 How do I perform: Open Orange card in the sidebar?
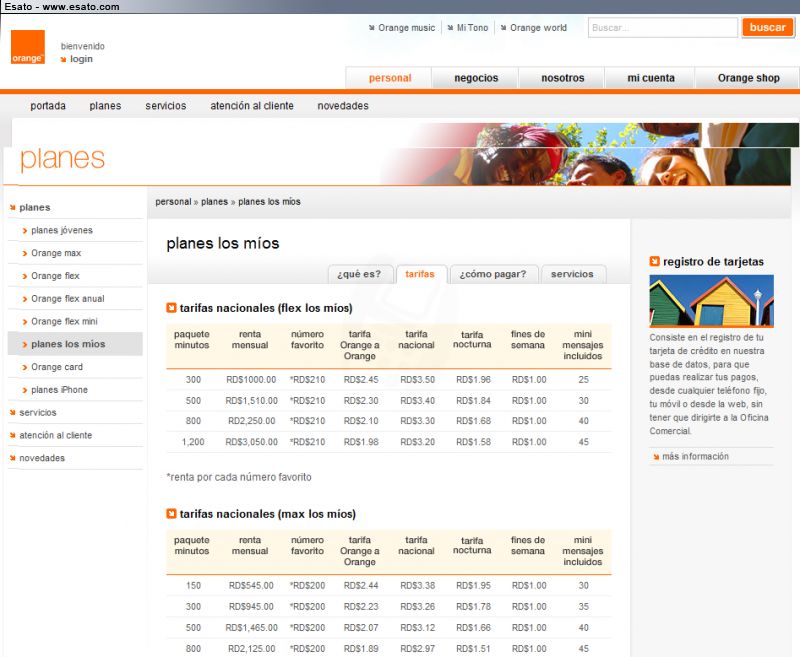(x=57, y=367)
